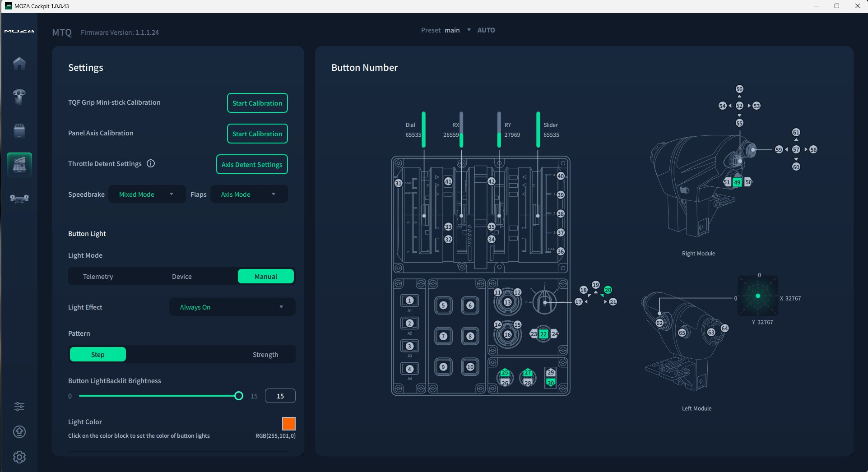The image size is (868, 472).
Task: Click the Throttle Detent Settings info icon
Action: click(x=151, y=164)
